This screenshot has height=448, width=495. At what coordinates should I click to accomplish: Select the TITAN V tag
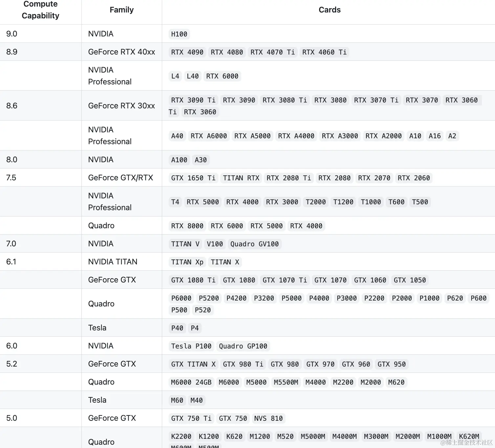[x=185, y=244]
